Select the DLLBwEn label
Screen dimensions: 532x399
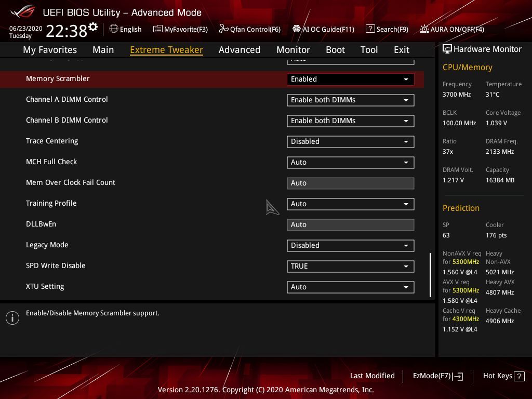[x=41, y=224]
